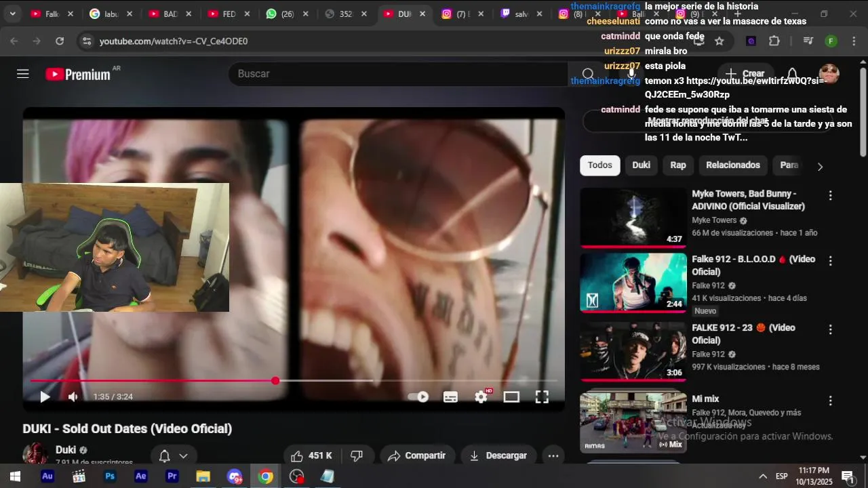868x488 pixels.
Task: Like the video with 451 K
Action: [x=311, y=456]
